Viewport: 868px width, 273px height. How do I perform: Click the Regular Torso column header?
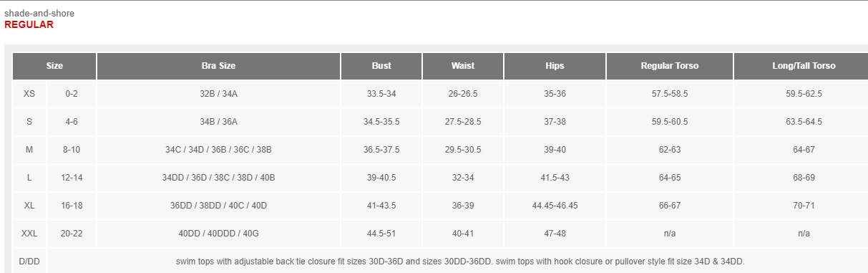[x=670, y=66]
